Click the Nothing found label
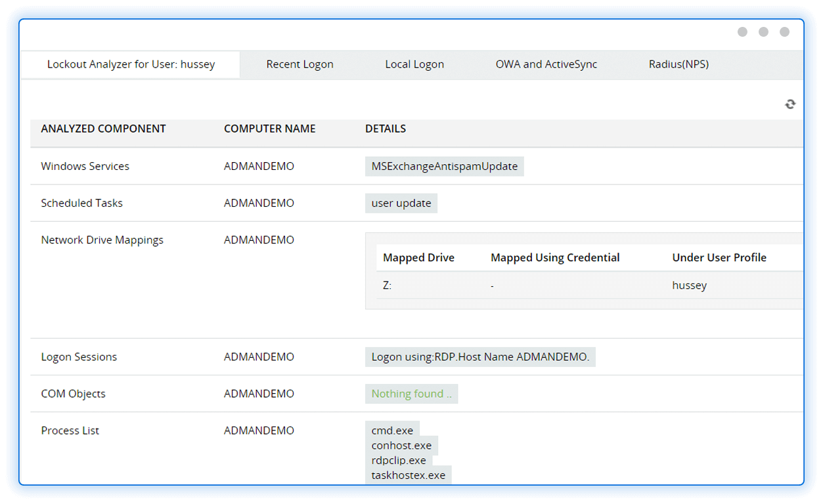The height and width of the screenshot is (504, 823). coord(411,394)
